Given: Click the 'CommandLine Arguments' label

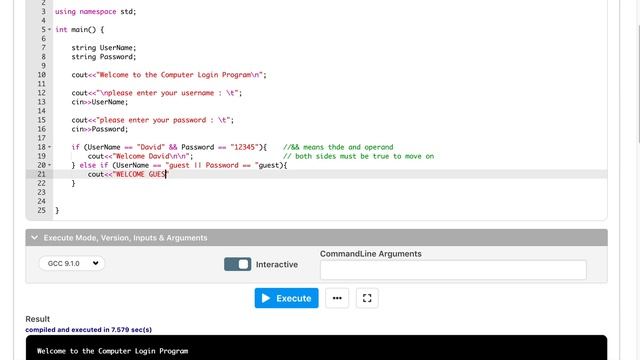Looking at the screenshot, I should tap(371, 254).
